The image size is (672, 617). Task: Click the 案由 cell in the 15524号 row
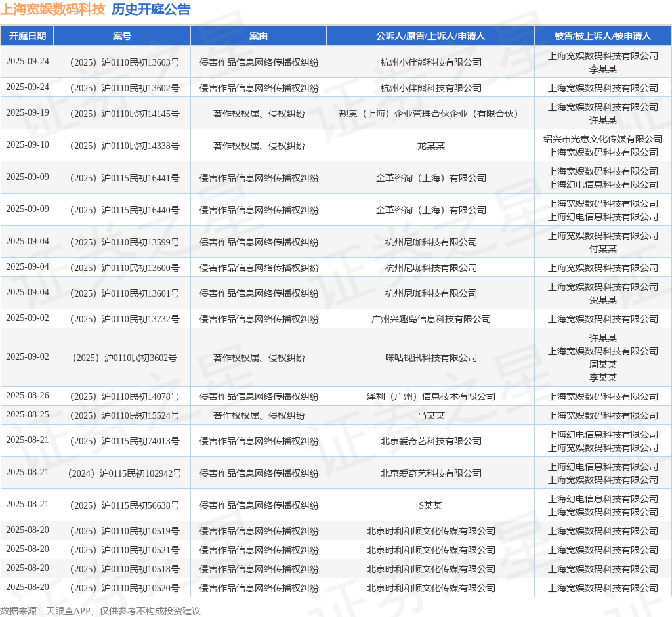259,415
